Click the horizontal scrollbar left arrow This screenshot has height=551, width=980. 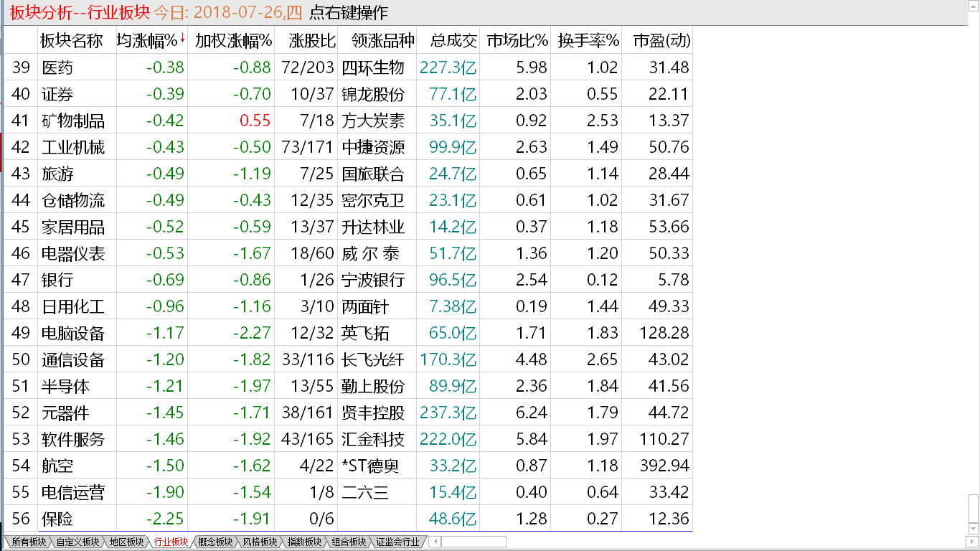point(434,542)
